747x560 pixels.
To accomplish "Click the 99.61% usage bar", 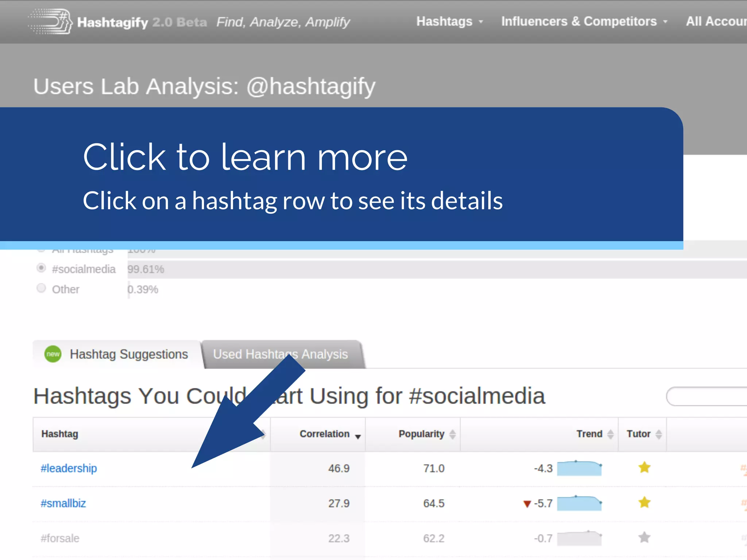I will tap(437, 269).
